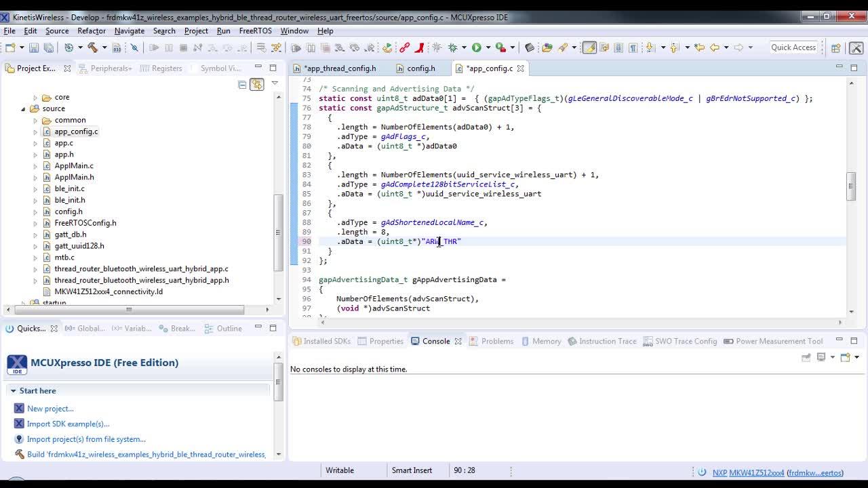Click the Quick Access search field

[x=793, y=47]
